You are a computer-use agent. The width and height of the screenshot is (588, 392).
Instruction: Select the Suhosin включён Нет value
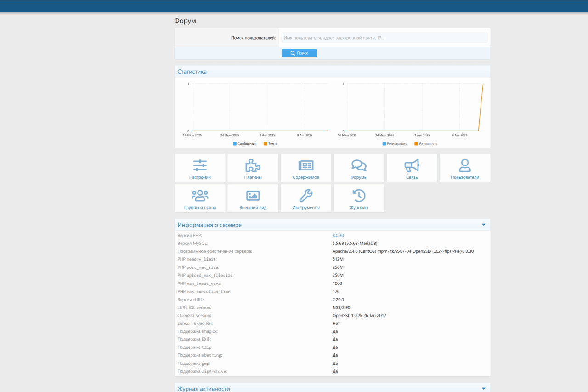[335, 324]
